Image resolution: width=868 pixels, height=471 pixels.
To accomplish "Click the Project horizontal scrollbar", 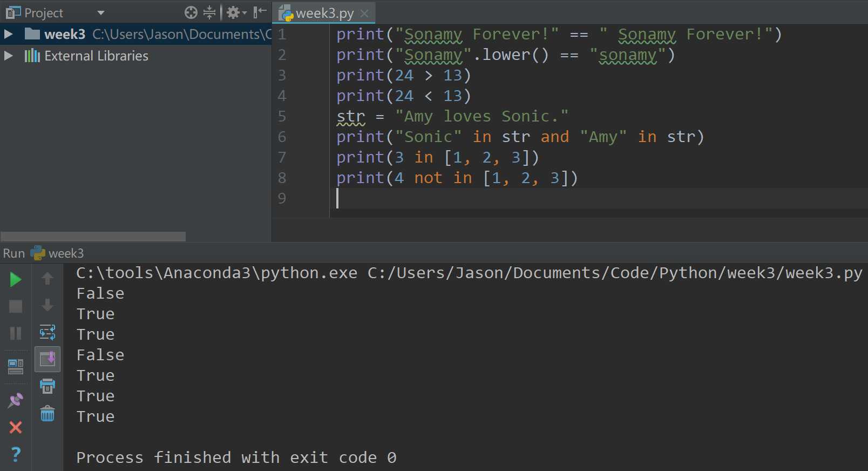I will point(93,237).
